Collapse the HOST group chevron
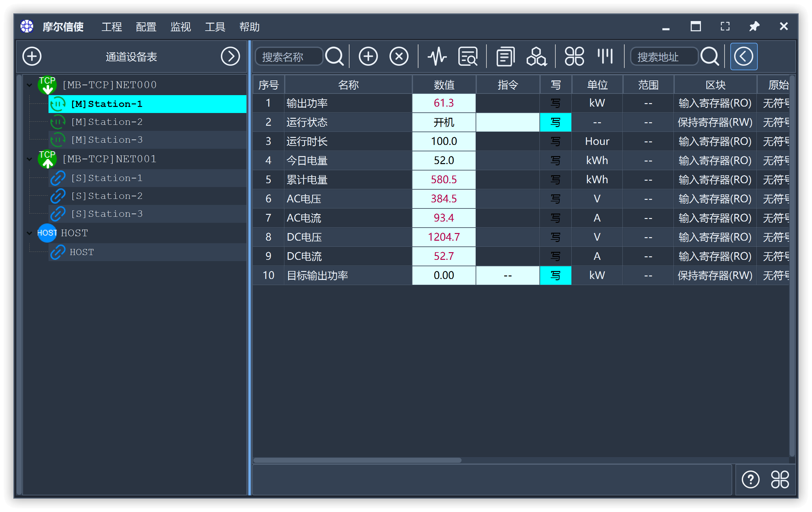This screenshot has width=812, height=512. click(30, 233)
